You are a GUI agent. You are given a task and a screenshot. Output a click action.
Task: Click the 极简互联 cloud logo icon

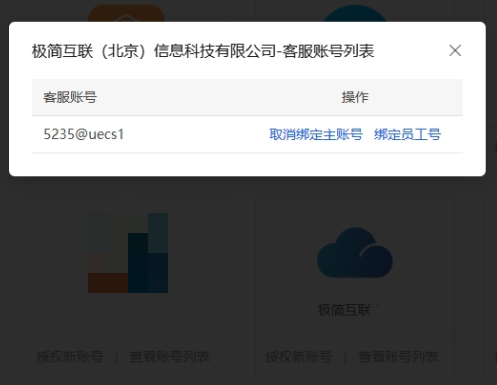pyautogui.click(x=355, y=252)
